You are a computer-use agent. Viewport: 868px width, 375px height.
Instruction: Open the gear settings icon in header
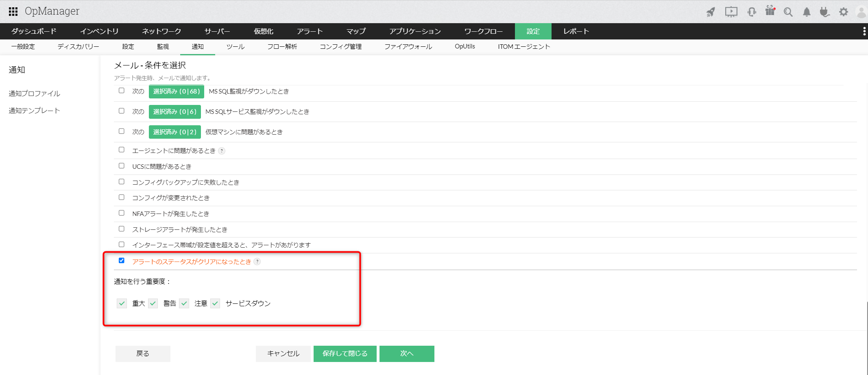point(844,12)
